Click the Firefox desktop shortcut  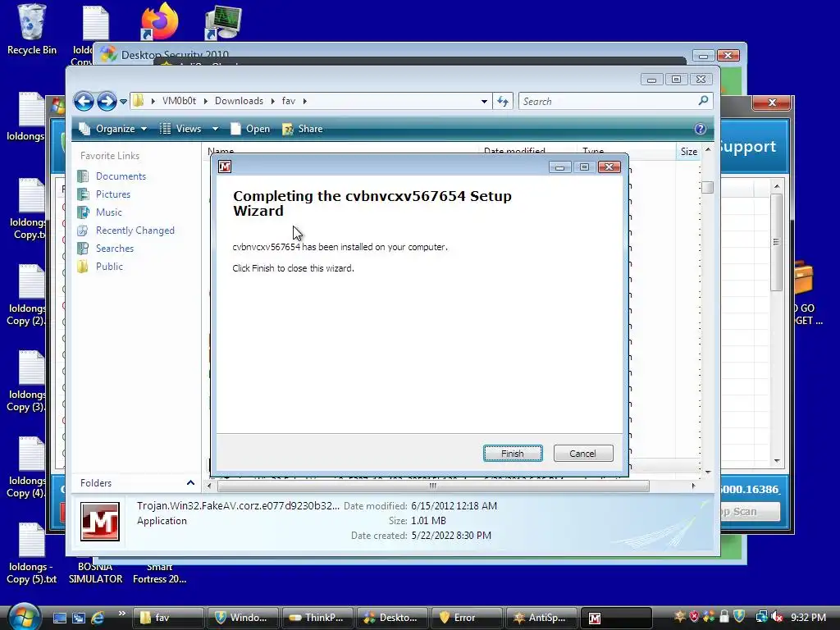click(x=159, y=21)
